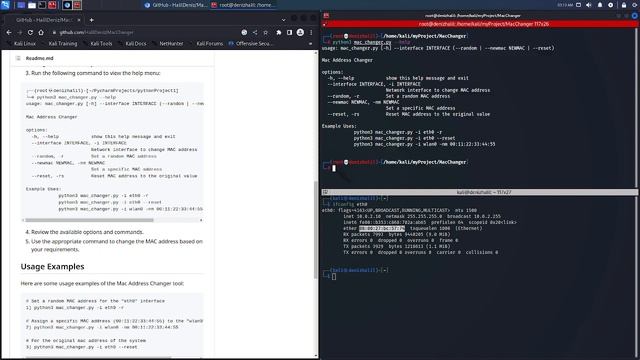Image resolution: width=640 pixels, height=360 pixels.
Task: Click the terminal window icon in title bar
Action: [x=326, y=16]
